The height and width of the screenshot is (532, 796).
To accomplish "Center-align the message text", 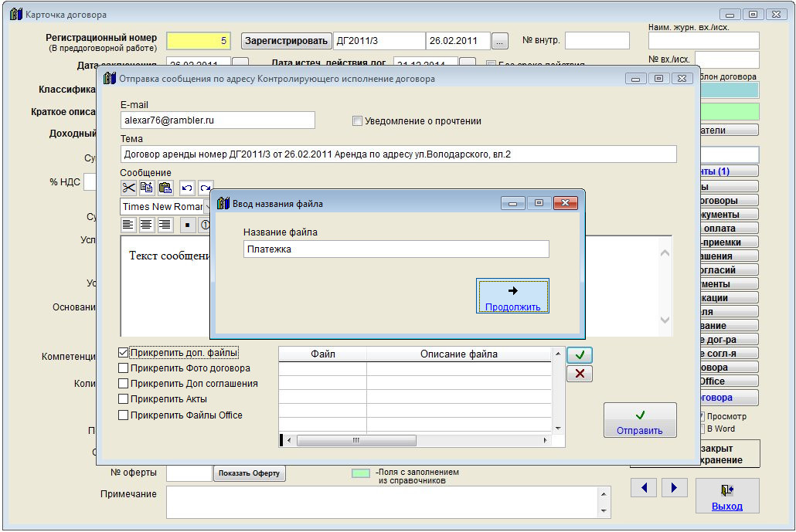I will click(x=147, y=225).
